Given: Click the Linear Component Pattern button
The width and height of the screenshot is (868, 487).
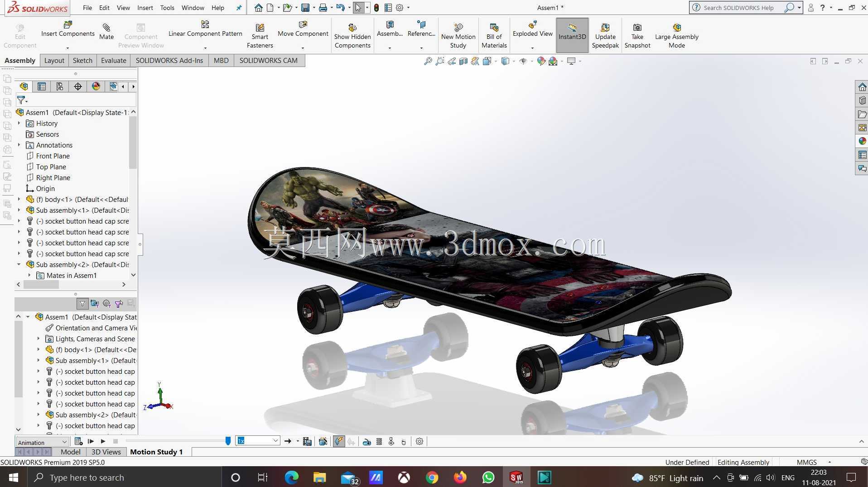Looking at the screenshot, I should tap(205, 29).
